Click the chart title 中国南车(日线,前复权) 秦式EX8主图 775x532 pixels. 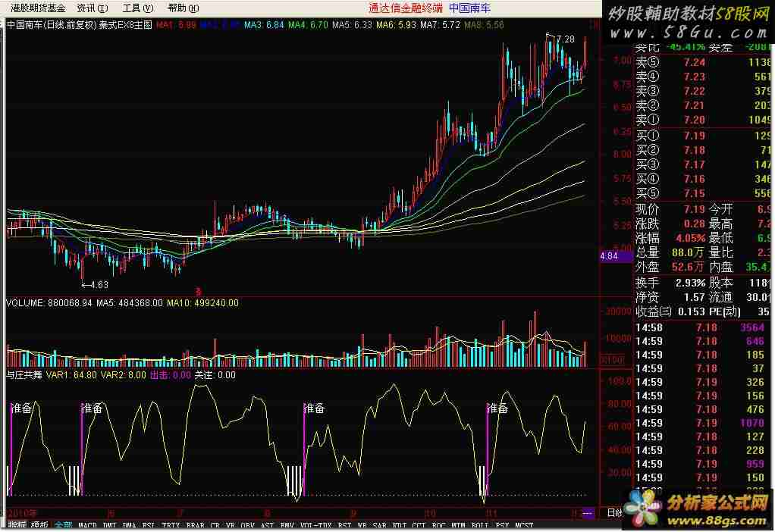(x=80, y=25)
